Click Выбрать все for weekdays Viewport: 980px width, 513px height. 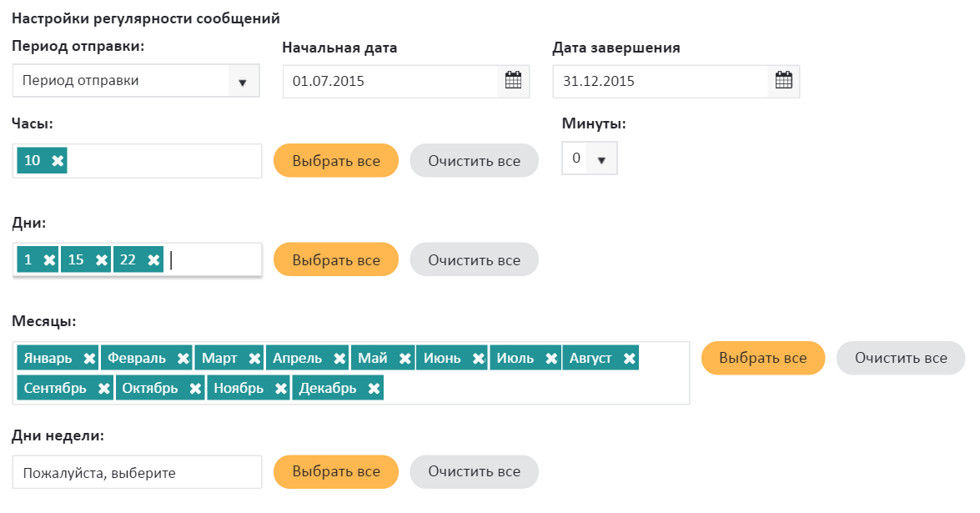(336, 472)
